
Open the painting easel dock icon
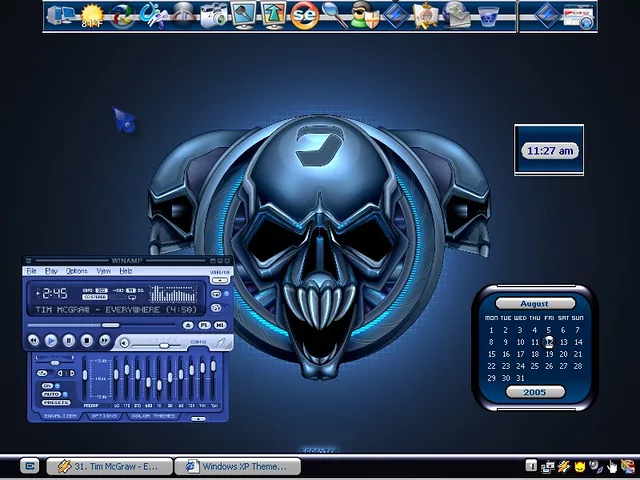(x=425, y=16)
